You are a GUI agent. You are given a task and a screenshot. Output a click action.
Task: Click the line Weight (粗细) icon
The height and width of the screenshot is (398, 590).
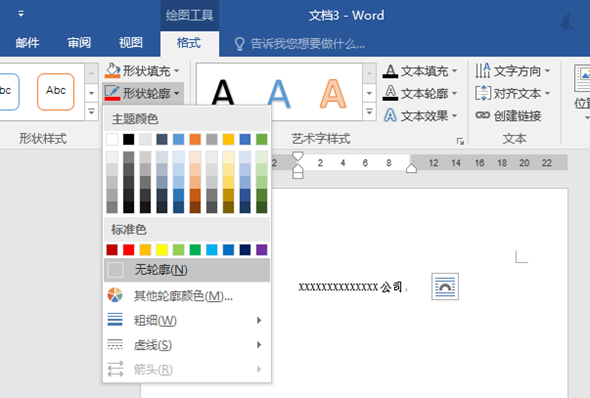(115, 320)
